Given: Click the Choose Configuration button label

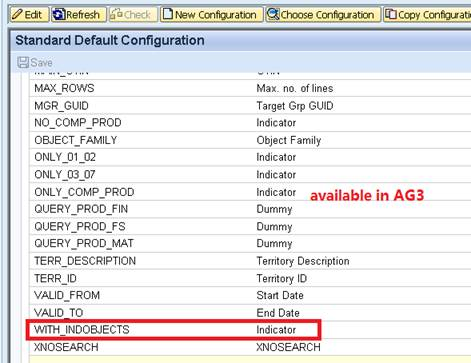Looking at the screenshot, I should [327, 15].
